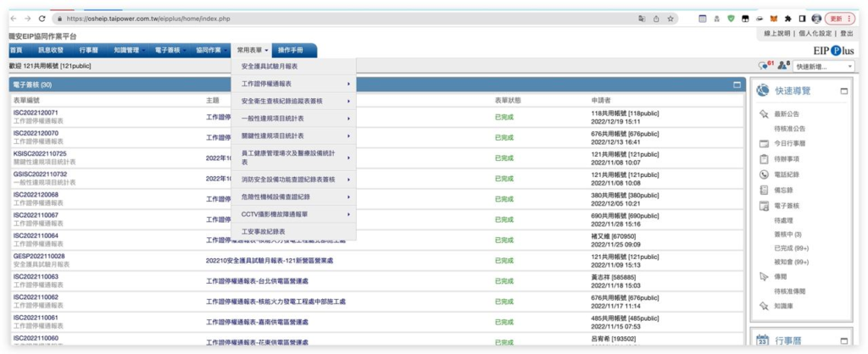Image resolution: width=868 pixels, height=354 pixels.
Task: Open form ISC2022120071 link
Action: 36,113
